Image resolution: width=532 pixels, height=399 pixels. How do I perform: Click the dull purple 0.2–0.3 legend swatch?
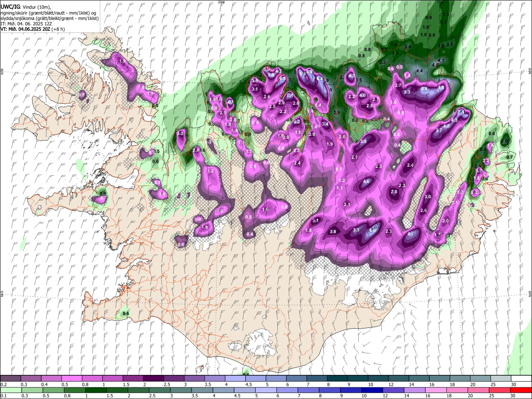pos(10,378)
